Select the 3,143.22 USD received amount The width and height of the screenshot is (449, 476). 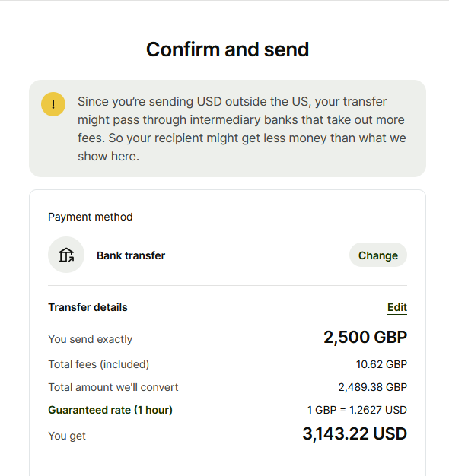pyautogui.click(x=355, y=434)
